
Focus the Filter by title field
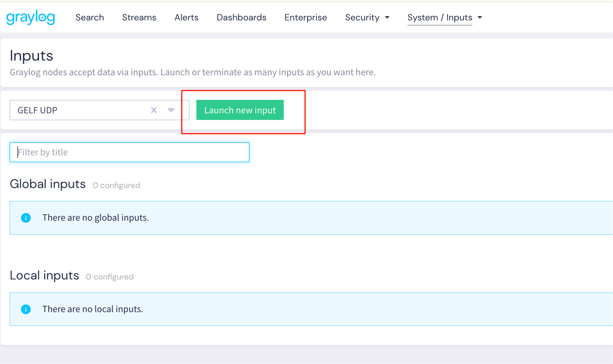click(x=130, y=152)
